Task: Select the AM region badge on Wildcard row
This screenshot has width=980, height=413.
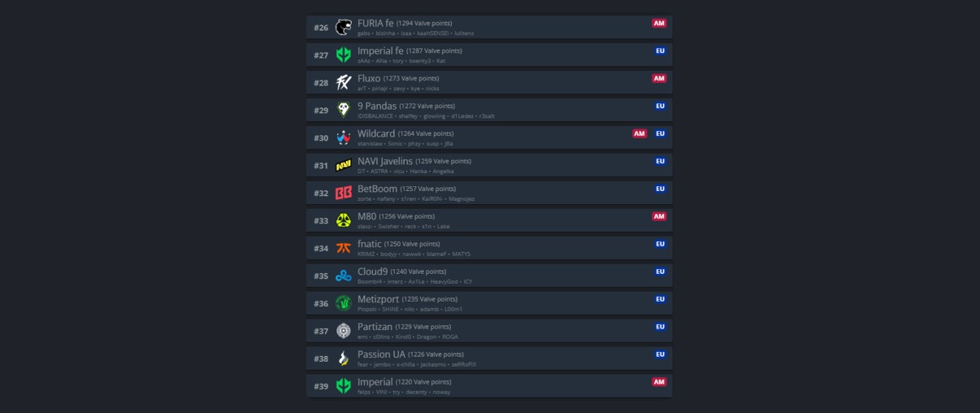Action: point(640,133)
